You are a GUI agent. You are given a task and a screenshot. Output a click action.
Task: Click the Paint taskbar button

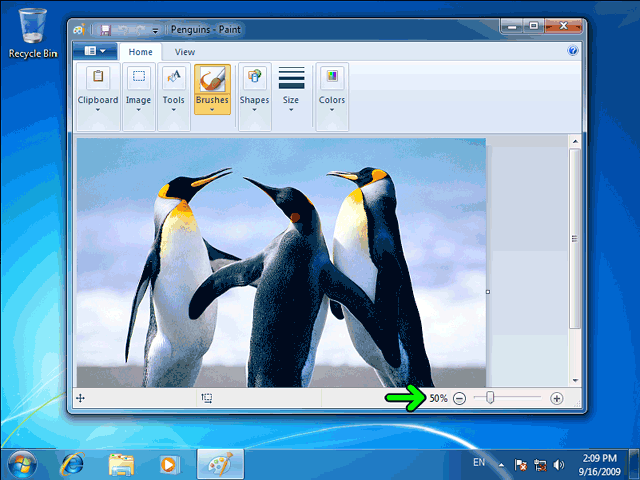pos(220,464)
